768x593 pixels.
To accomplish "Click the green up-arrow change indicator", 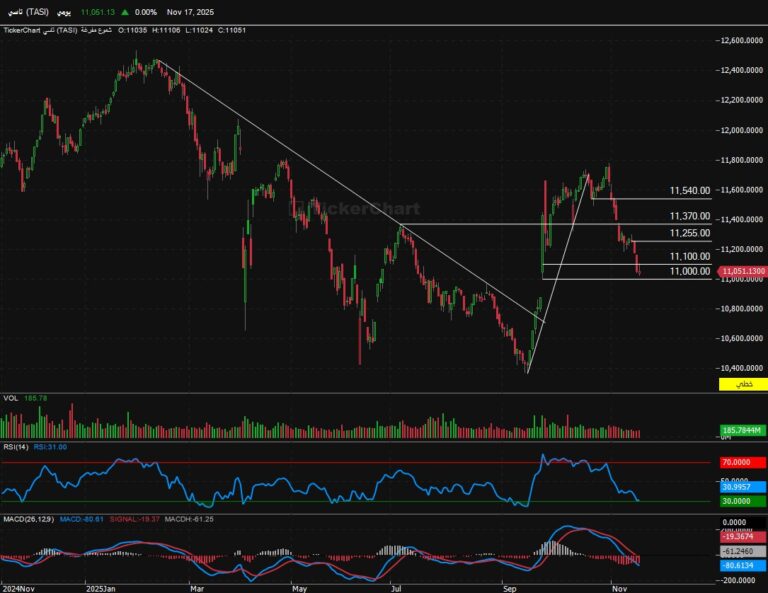I will click(x=125, y=12).
